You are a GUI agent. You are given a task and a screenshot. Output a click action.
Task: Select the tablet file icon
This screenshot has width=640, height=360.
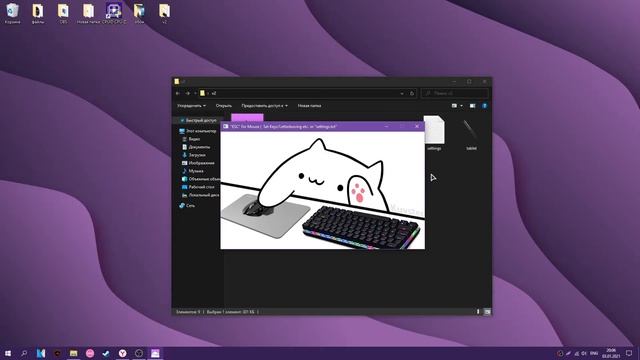pos(471,134)
